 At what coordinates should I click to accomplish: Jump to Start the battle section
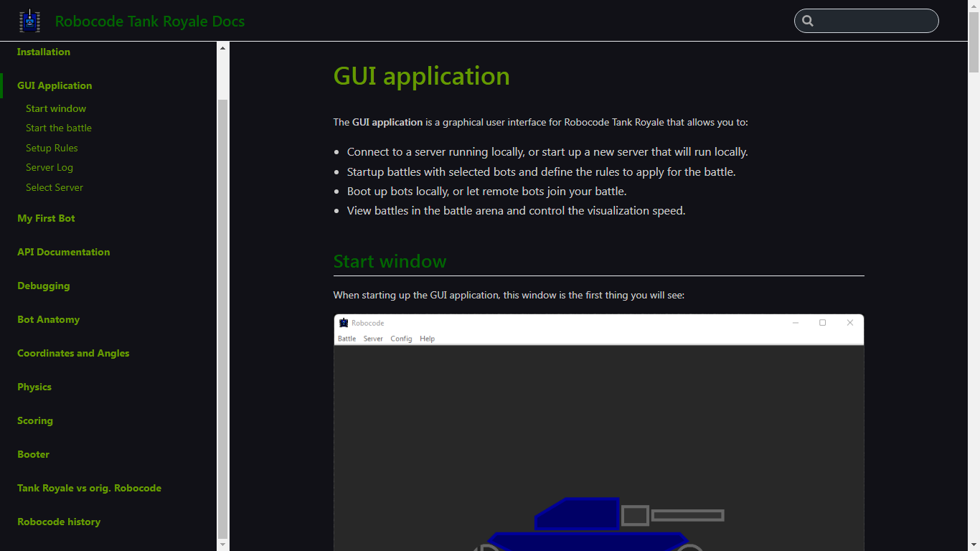[x=59, y=128]
